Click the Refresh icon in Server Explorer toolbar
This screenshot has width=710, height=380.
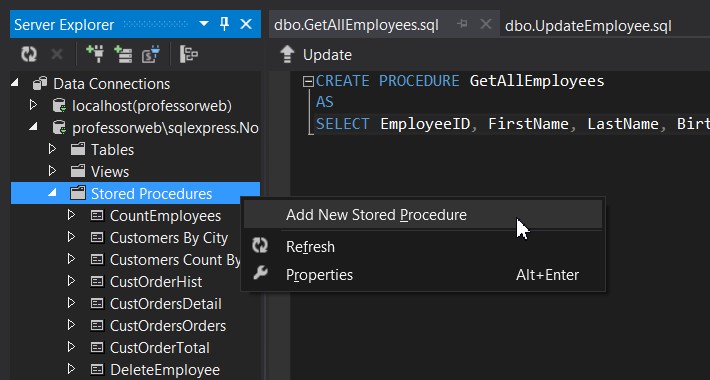[x=29, y=55]
